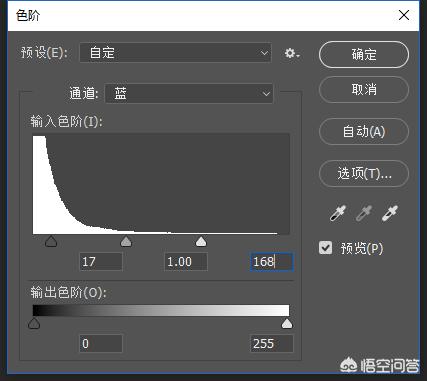Close the 色阶 levels dialog

[x=404, y=15]
